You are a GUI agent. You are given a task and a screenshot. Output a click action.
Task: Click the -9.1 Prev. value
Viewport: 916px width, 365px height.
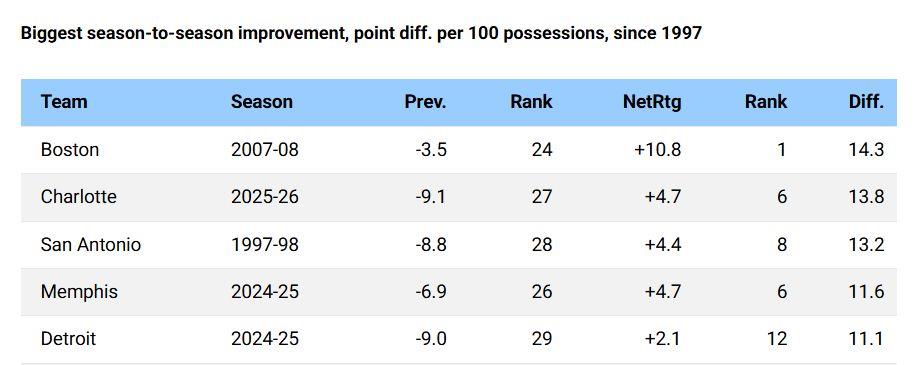[431, 196]
